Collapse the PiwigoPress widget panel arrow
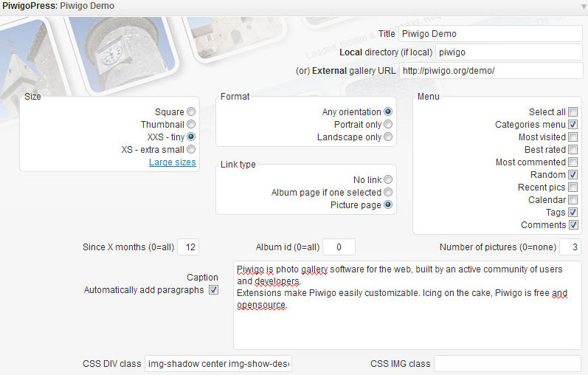 point(581,5)
